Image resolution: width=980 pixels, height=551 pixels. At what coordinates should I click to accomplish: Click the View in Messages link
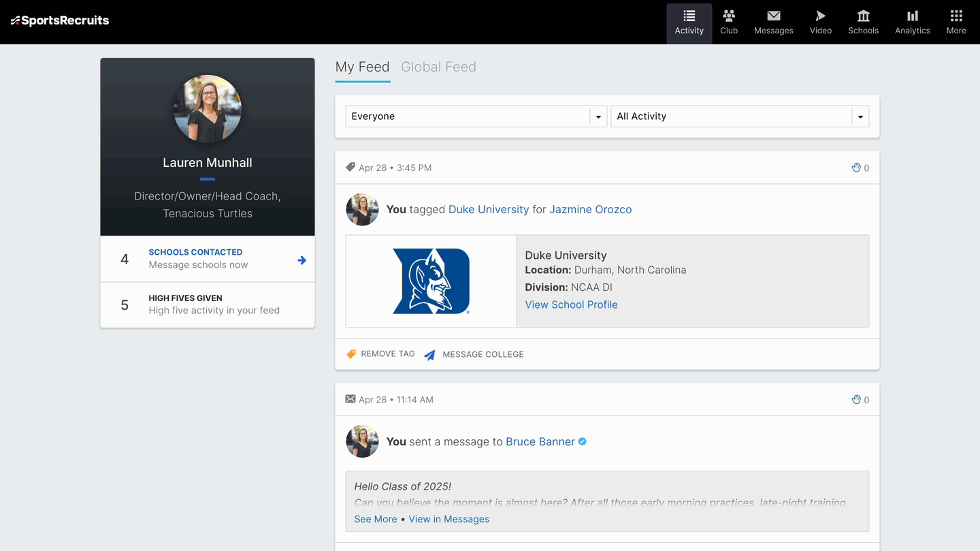(449, 519)
